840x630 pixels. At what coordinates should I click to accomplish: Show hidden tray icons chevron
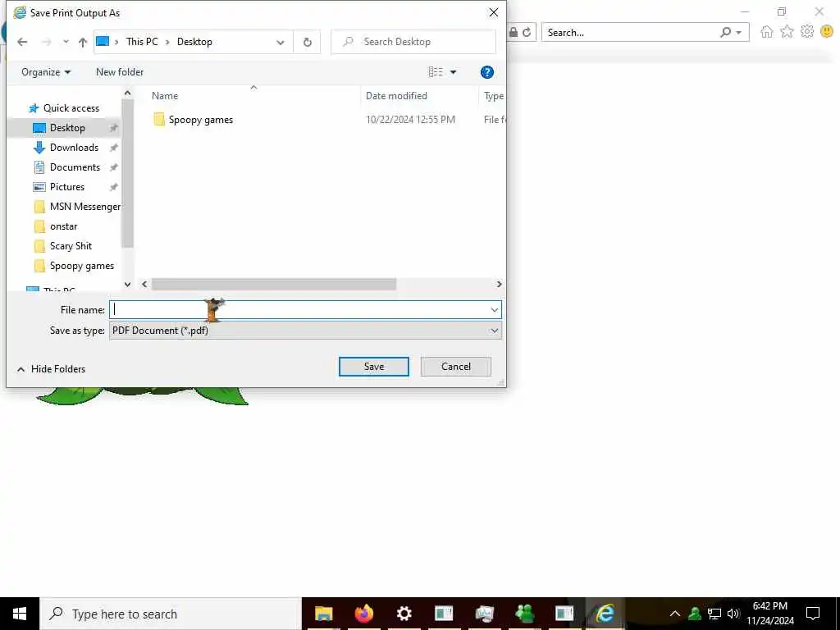pos(675,614)
